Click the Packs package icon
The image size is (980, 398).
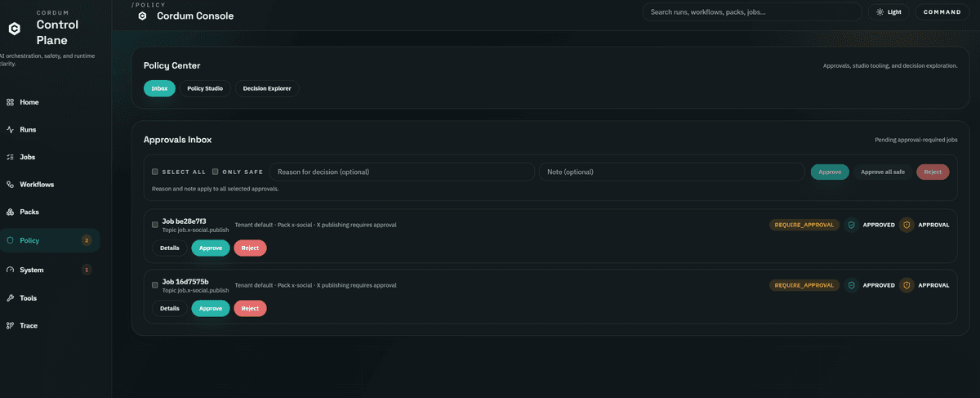point(10,212)
